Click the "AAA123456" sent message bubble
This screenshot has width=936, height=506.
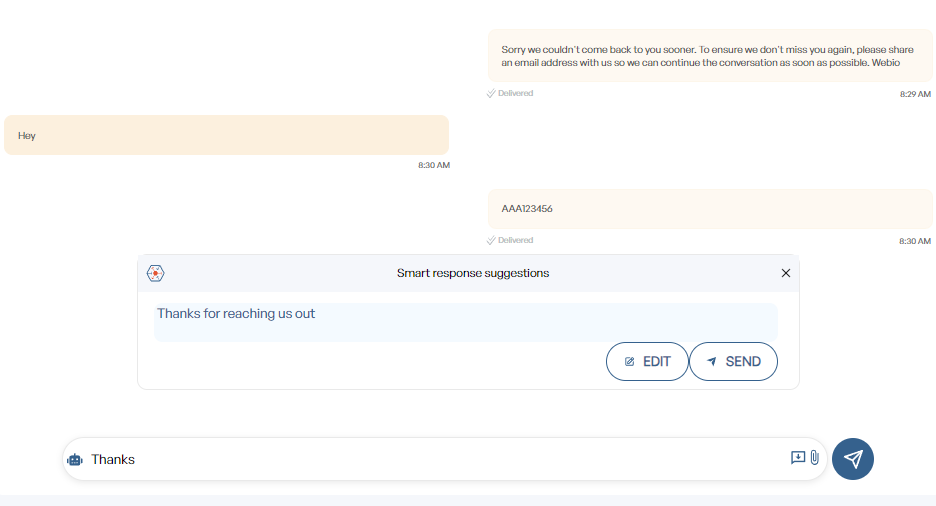(x=709, y=209)
